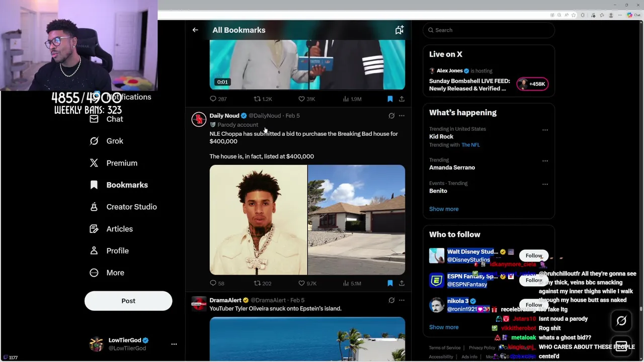Open more options for Benito trend
The image size is (644, 362).
pyautogui.click(x=545, y=184)
